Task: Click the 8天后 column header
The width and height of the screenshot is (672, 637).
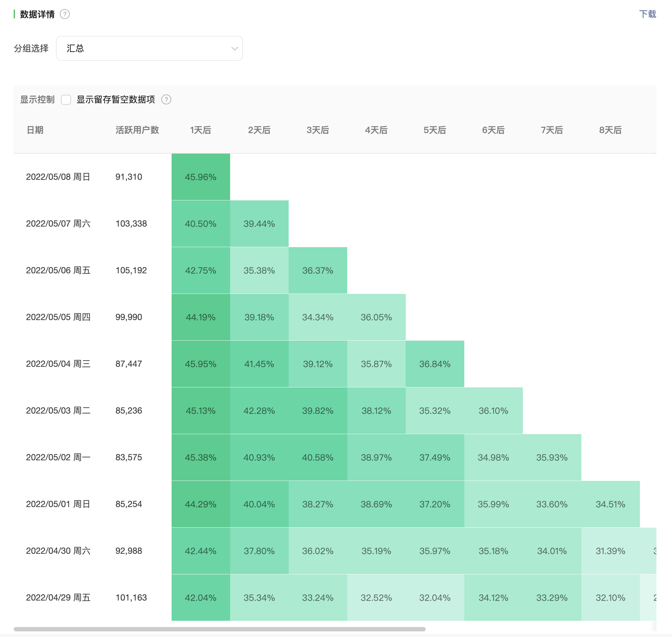Action: [610, 130]
